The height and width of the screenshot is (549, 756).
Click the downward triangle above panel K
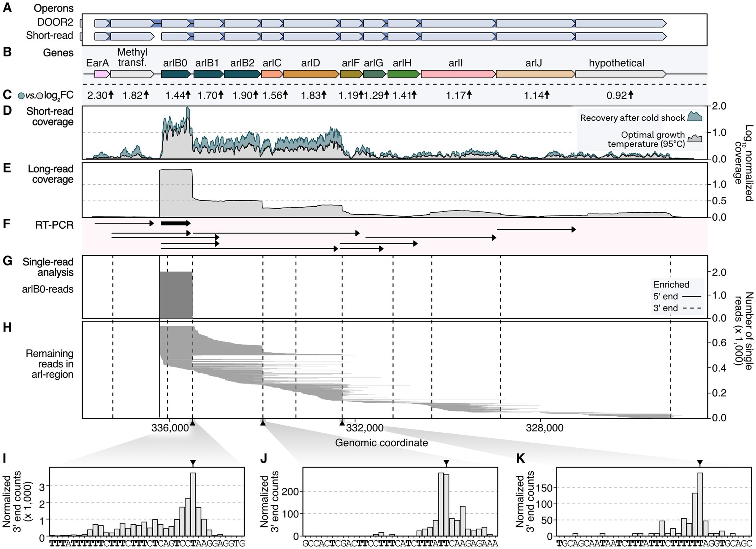[x=700, y=463]
